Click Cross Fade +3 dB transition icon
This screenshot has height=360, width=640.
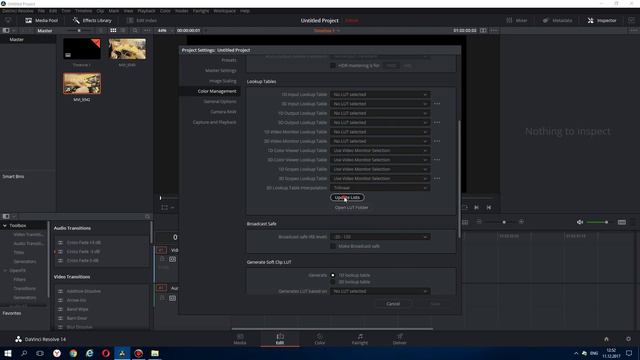pos(60,242)
